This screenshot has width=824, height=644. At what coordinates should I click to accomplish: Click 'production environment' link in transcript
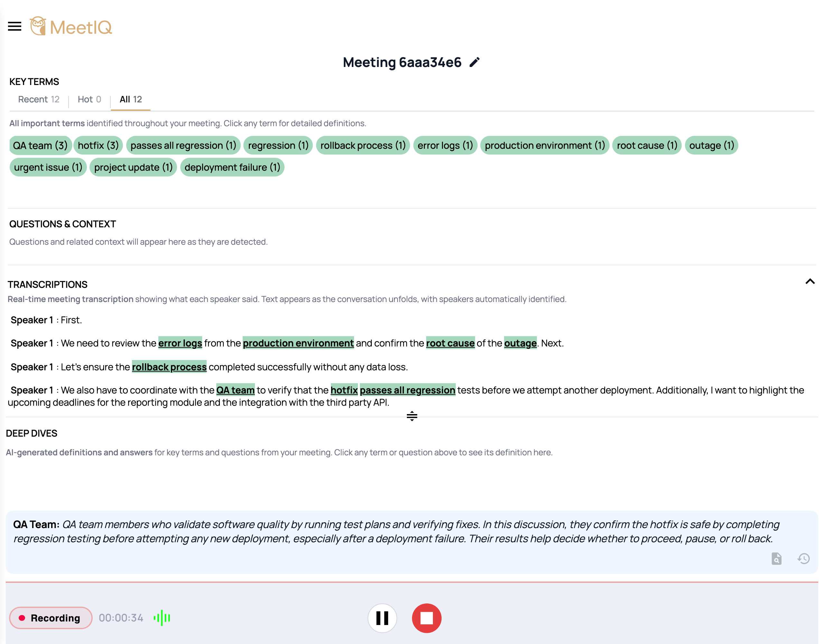click(298, 343)
